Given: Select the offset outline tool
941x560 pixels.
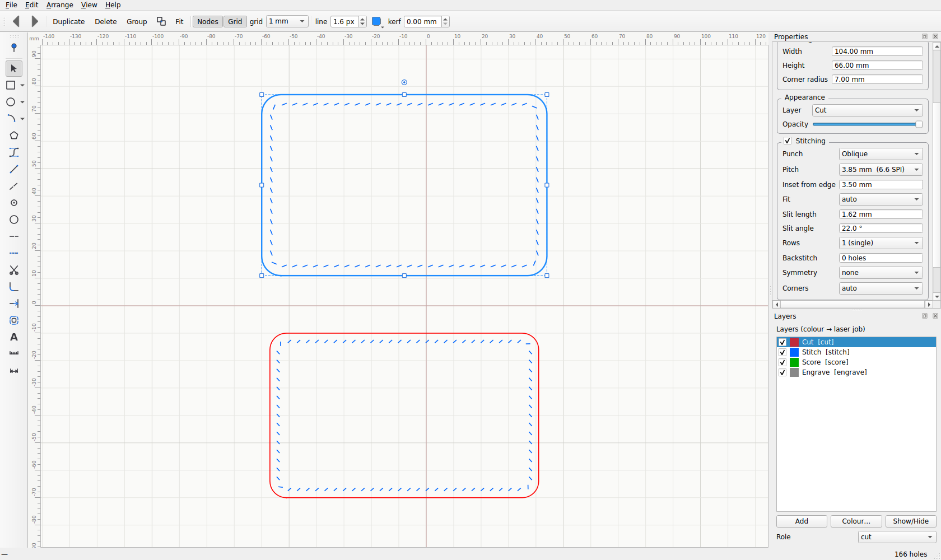Looking at the screenshot, I should click(14, 320).
